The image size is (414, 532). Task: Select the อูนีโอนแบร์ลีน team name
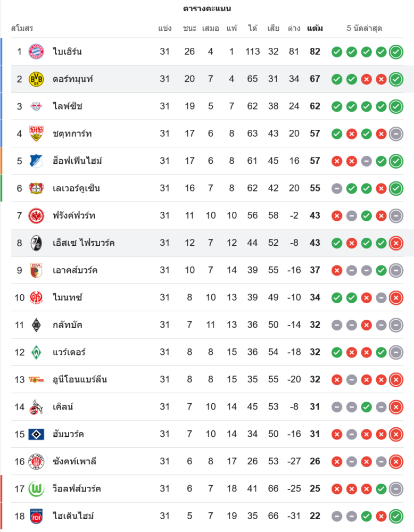point(80,379)
